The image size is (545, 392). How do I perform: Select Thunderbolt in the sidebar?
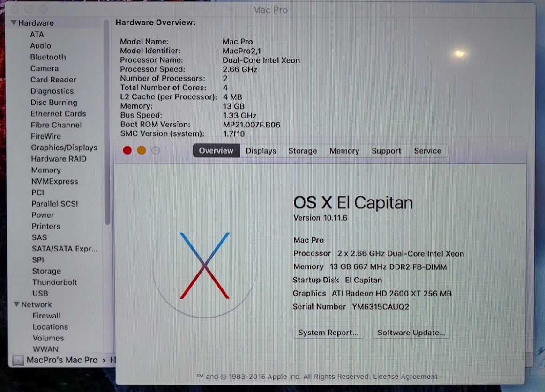tap(54, 282)
